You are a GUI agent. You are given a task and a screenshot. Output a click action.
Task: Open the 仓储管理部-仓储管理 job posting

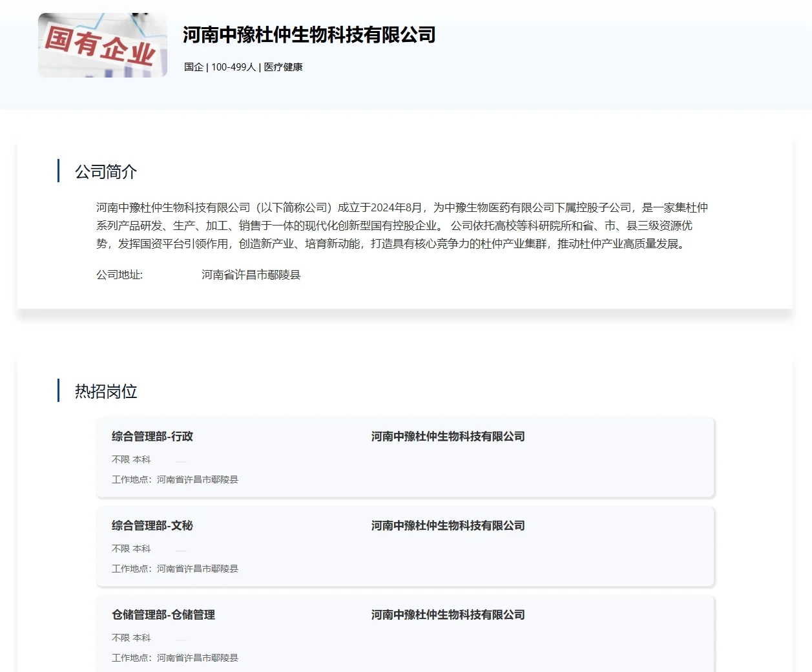(x=163, y=614)
